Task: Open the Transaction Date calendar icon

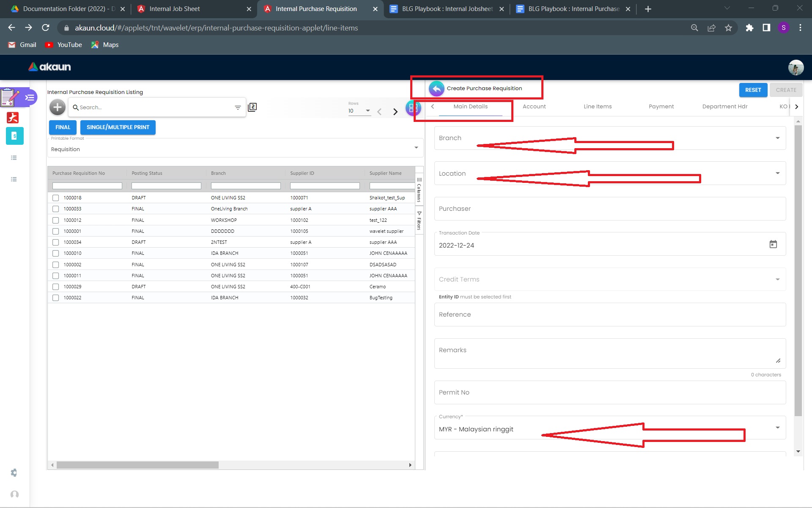Action: pos(773,244)
